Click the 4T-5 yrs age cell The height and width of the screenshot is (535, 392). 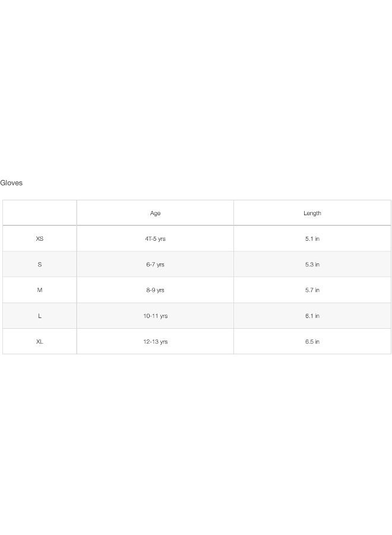tap(155, 239)
